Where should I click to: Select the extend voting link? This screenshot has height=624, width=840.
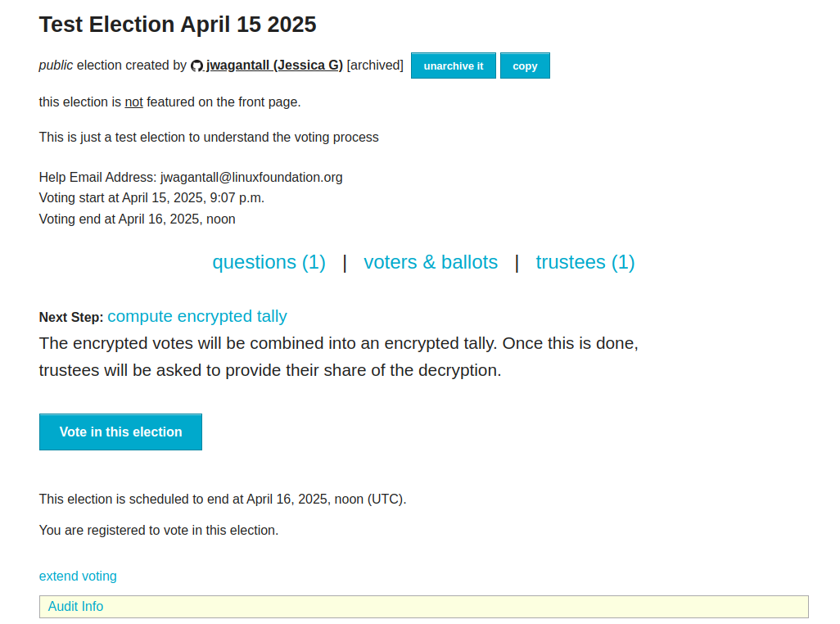point(78,576)
